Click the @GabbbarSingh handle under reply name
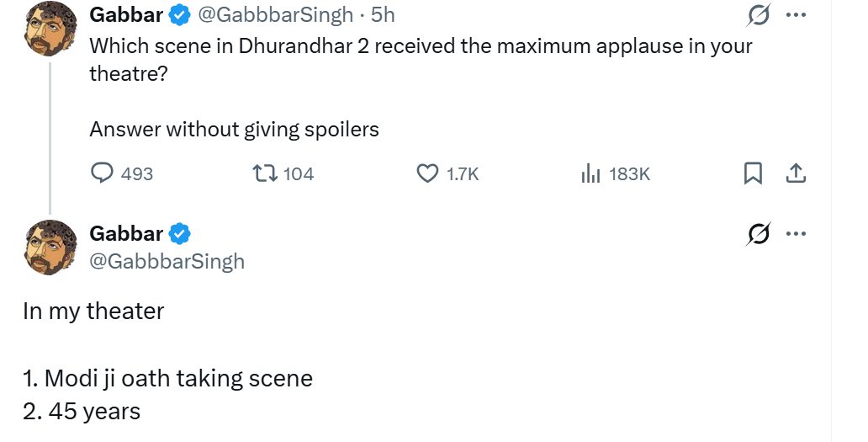 [x=167, y=261]
